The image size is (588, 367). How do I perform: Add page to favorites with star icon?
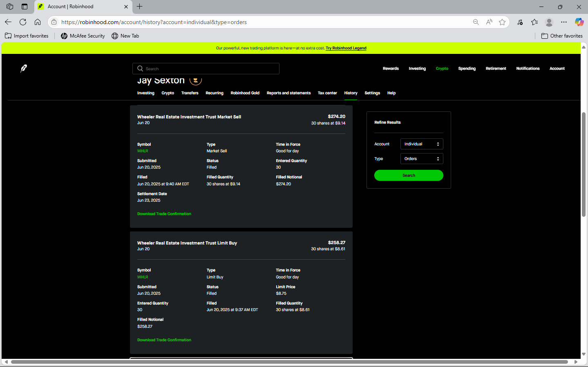(502, 22)
